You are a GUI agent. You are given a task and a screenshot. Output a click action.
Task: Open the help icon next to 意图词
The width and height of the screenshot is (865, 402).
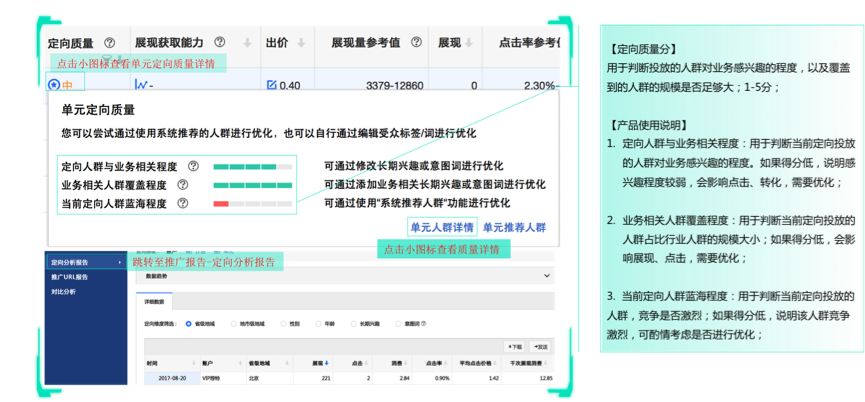click(x=424, y=324)
